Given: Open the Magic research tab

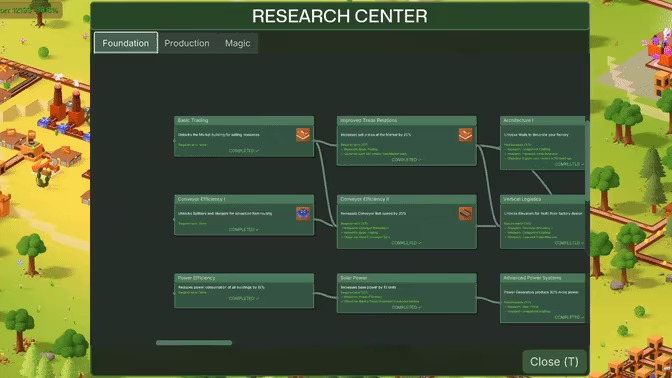Looking at the screenshot, I should pyautogui.click(x=237, y=43).
